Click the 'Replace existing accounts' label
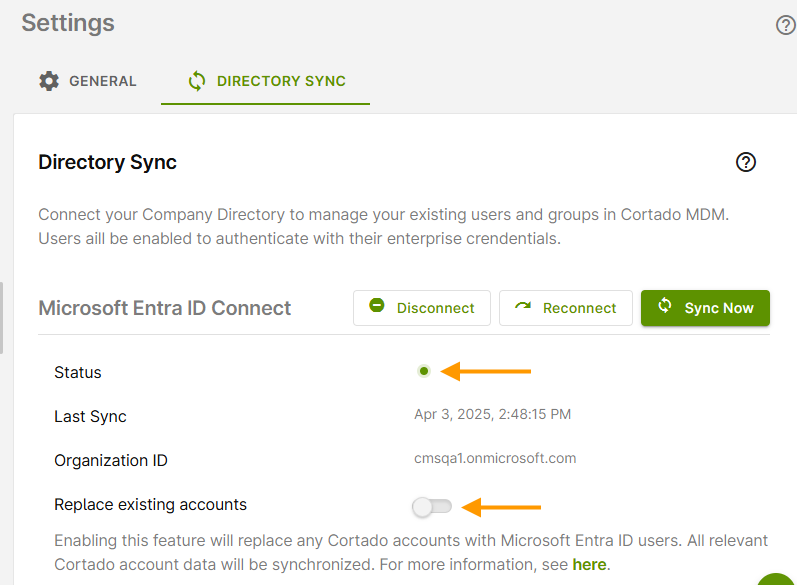Image resolution: width=797 pixels, height=585 pixels. pos(150,505)
